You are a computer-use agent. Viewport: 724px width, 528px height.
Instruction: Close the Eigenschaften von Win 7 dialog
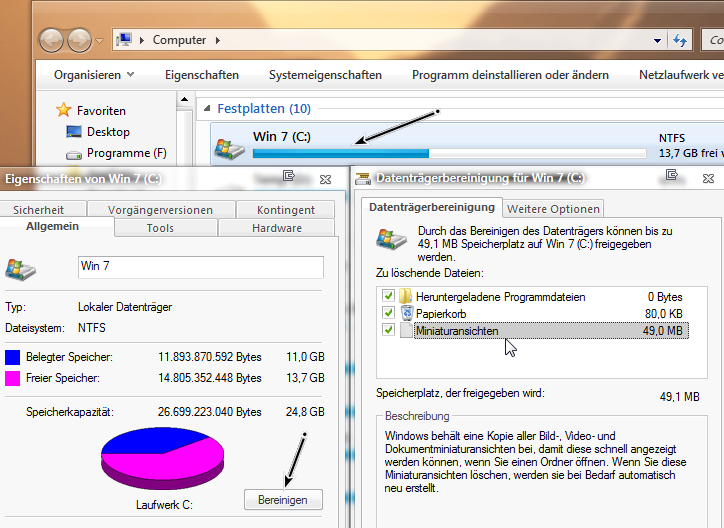326,179
